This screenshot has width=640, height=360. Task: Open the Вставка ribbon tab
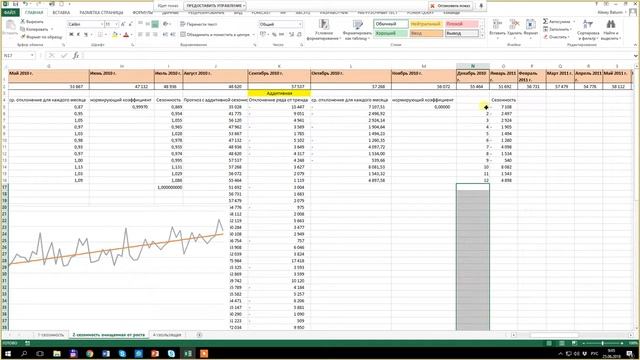click(x=61, y=13)
